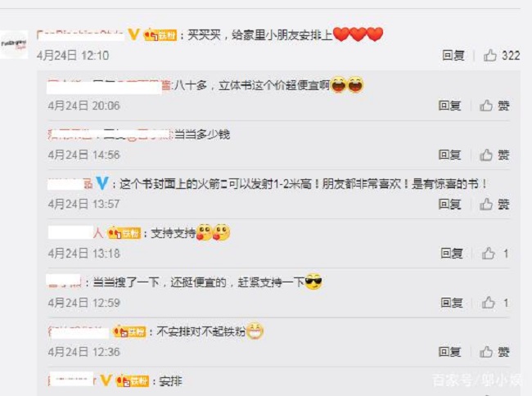Like the 12:59 comment about 当当
Viewport: 532px width, 396px height.
[x=495, y=303]
